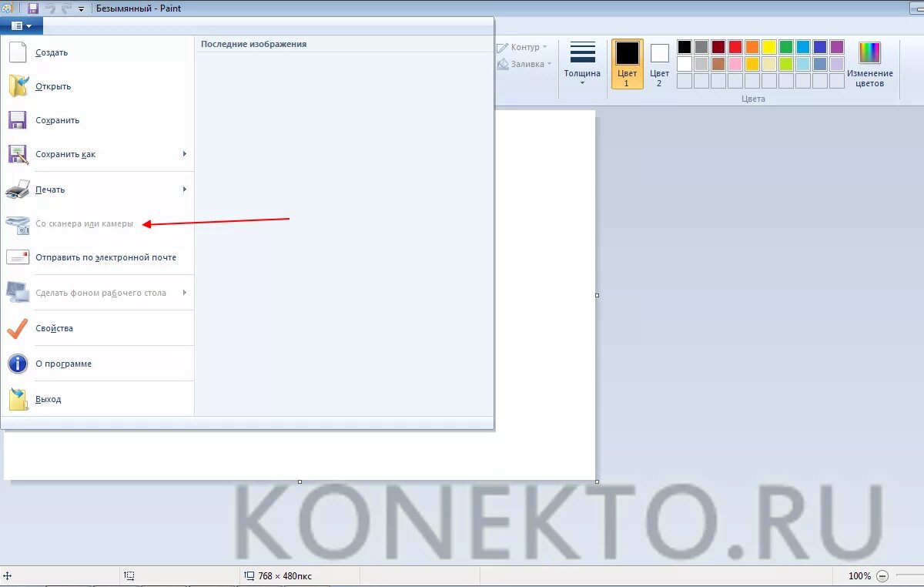924x587 pixels.
Task: Pick the lime green palette swatch
Action: pos(786,64)
